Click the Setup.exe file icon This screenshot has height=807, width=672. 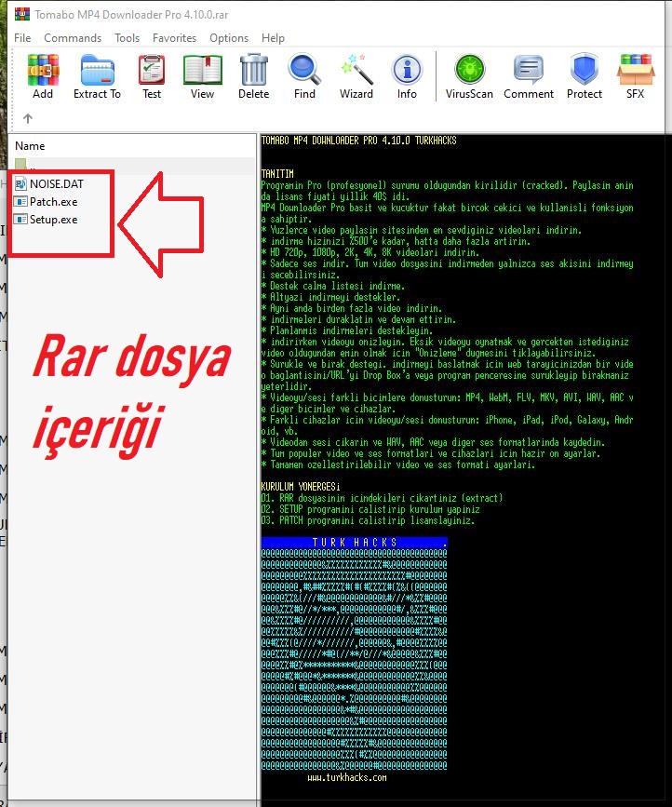20,220
